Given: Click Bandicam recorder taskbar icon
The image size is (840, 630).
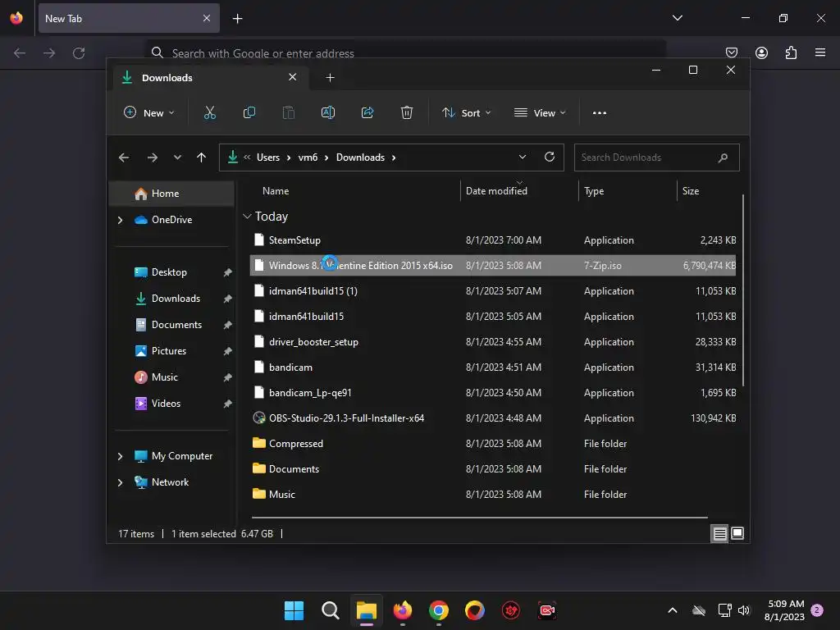Looking at the screenshot, I should click(x=547, y=610).
